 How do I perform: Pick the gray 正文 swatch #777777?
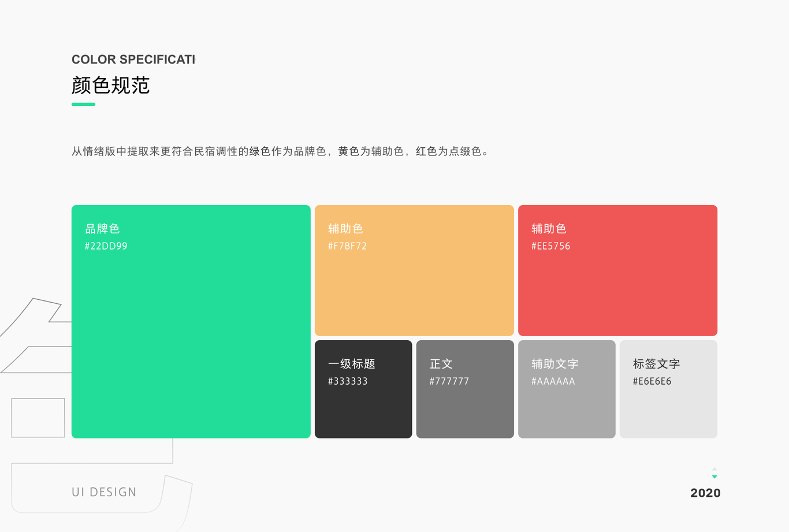[x=465, y=389]
